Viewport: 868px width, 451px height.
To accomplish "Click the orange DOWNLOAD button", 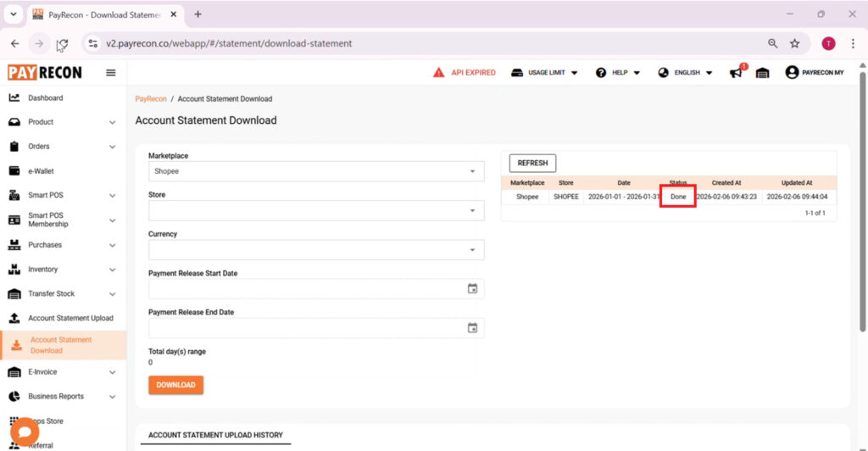I will point(175,385).
